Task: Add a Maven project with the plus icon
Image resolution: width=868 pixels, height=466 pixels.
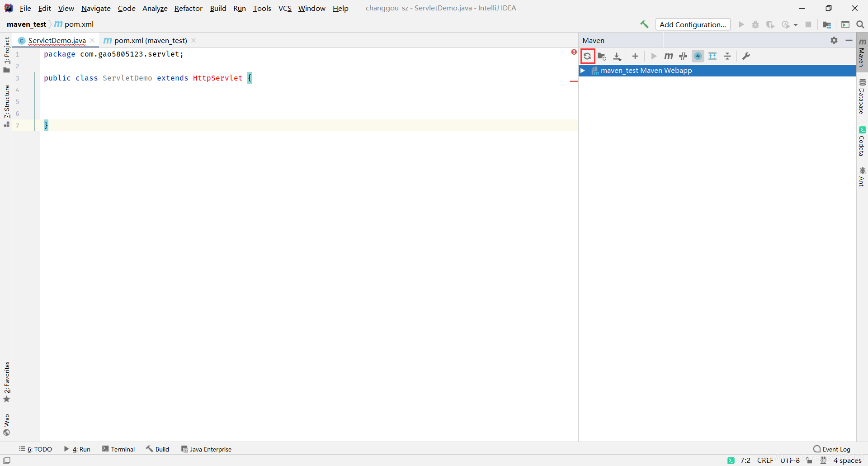Action: click(x=635, y=56)
